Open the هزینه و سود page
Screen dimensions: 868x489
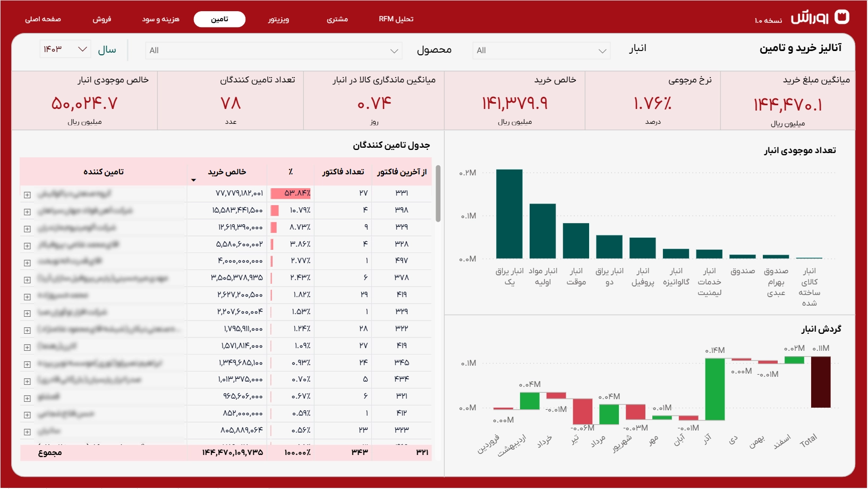click(x=160, y=19)
